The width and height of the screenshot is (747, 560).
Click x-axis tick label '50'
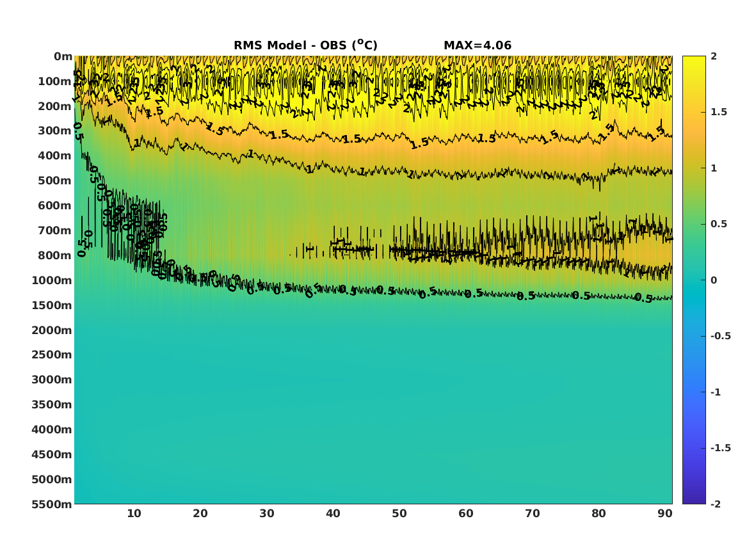click(399, 513)
